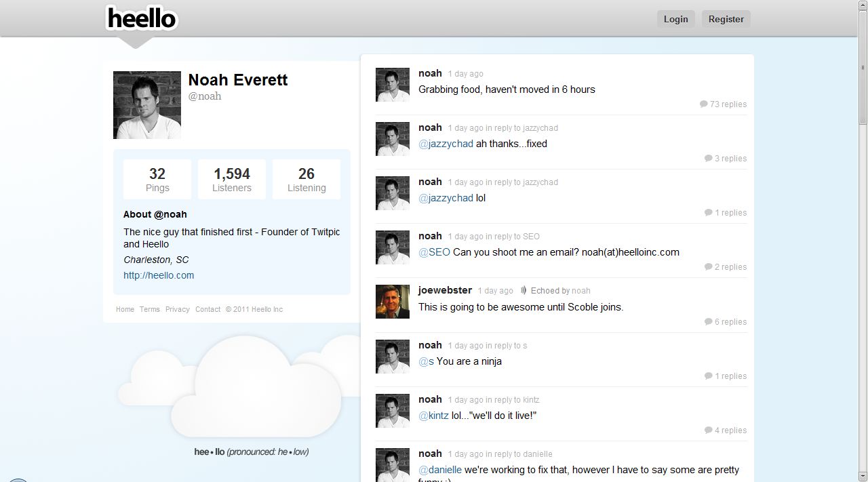
Task: Click reply bubble icon for 3 replies
Action: 709,159
